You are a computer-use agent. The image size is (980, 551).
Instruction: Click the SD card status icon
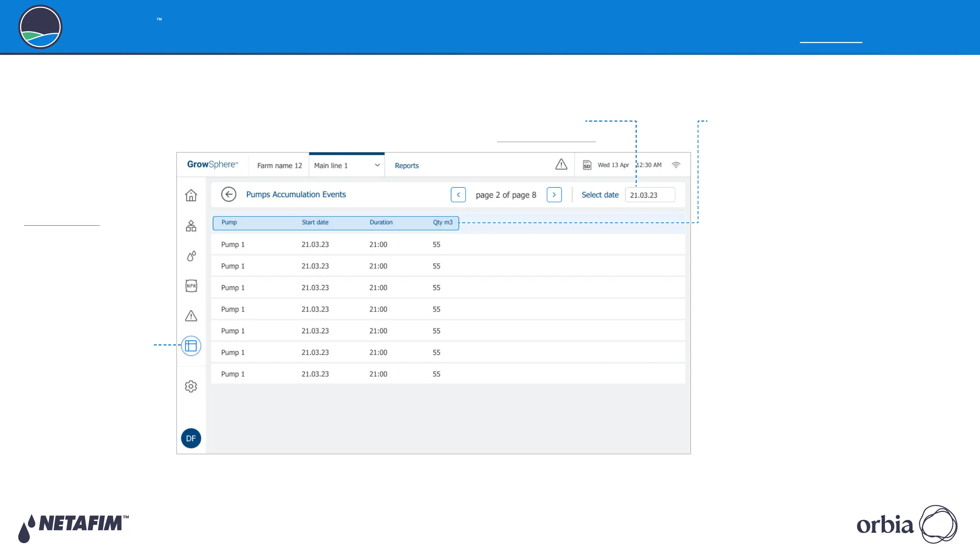click(x=587, y=165)
